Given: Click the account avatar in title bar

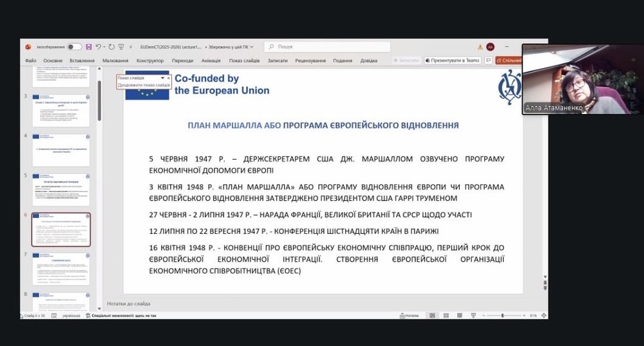Looking at the screenshot, I should [x=491, y=47].
